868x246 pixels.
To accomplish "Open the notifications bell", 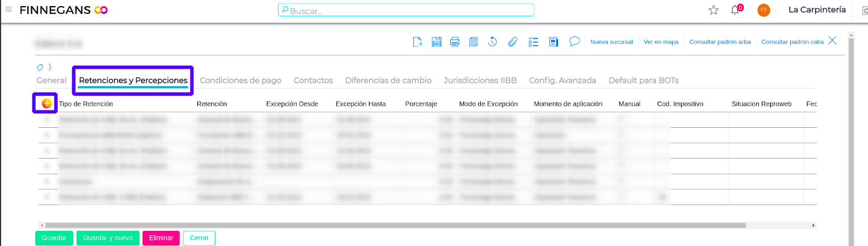I will (x=735, y=10).
